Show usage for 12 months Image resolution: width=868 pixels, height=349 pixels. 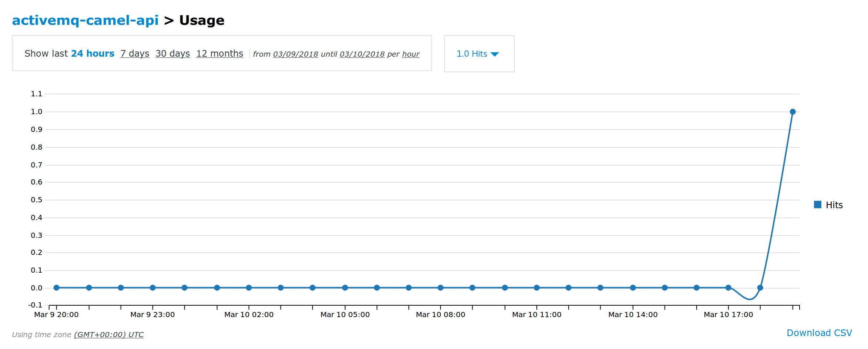tap(219, 54)
